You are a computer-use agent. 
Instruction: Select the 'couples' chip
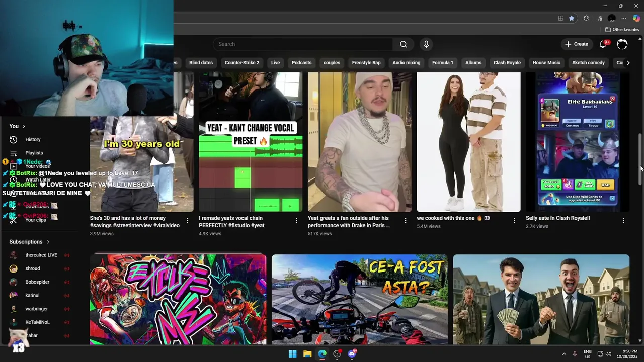(x=332, y=63)
